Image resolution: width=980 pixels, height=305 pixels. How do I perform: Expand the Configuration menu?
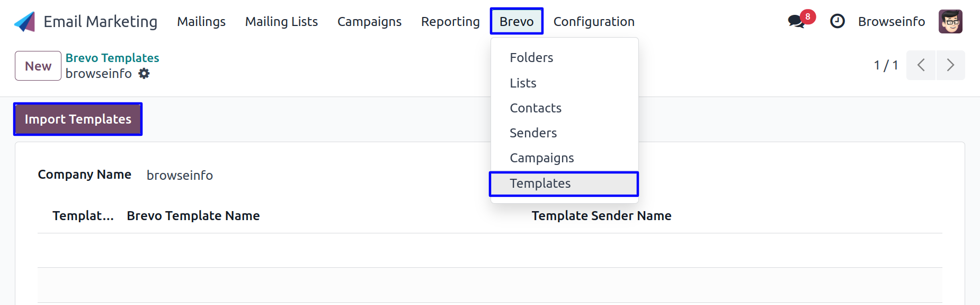pyautogui.click(x=594, y=22)
